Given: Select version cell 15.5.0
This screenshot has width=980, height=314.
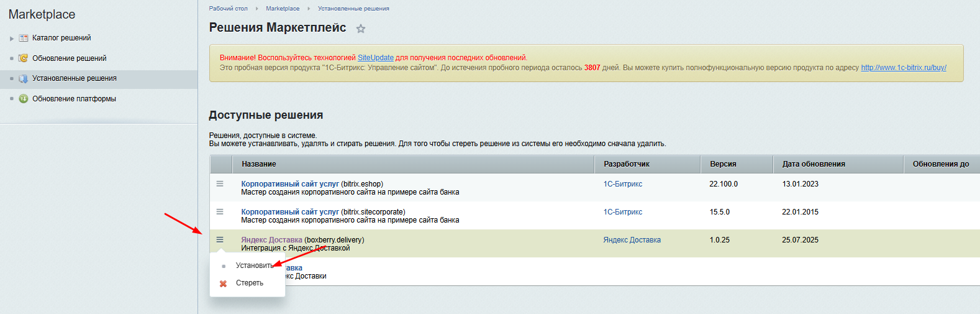Looking at the screenshot, I should (720, 212).
